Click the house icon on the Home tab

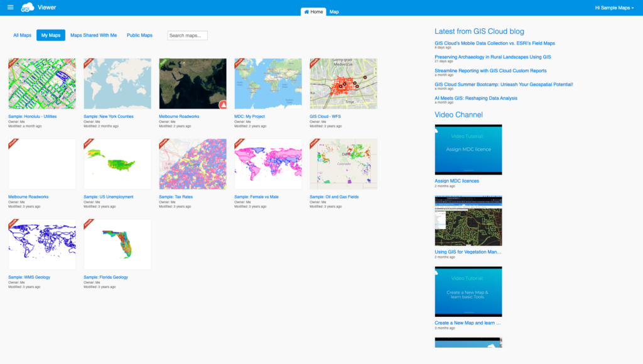point(306,11)
